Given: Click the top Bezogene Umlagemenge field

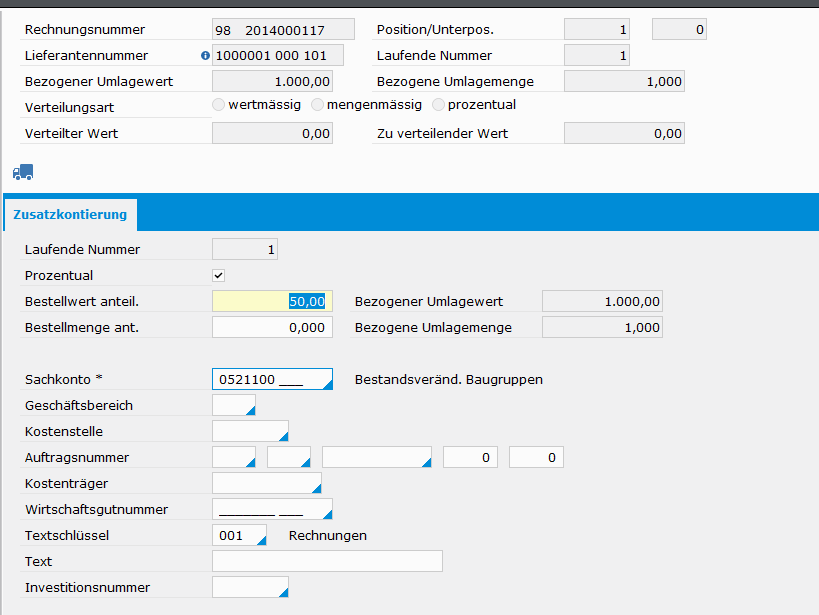Looking at the screenshot, I should tap(624, 82).
